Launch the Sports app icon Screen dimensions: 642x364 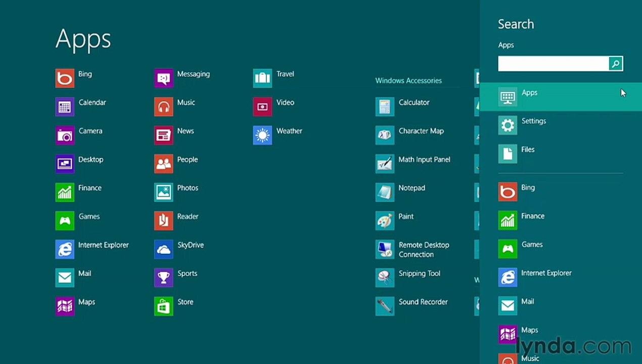(x=164, y=278)
